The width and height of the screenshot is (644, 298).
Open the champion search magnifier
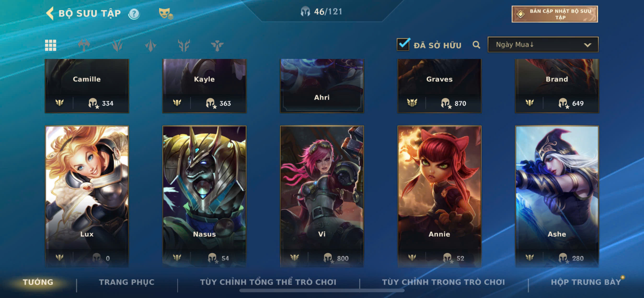(476, 45)
